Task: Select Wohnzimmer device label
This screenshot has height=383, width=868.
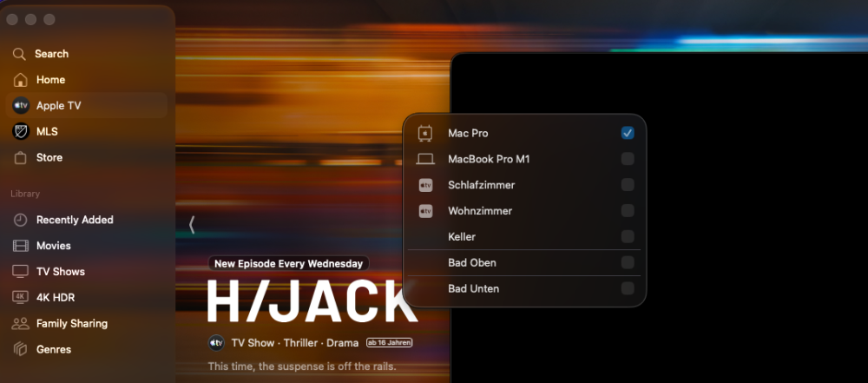Action: [480, 211]
